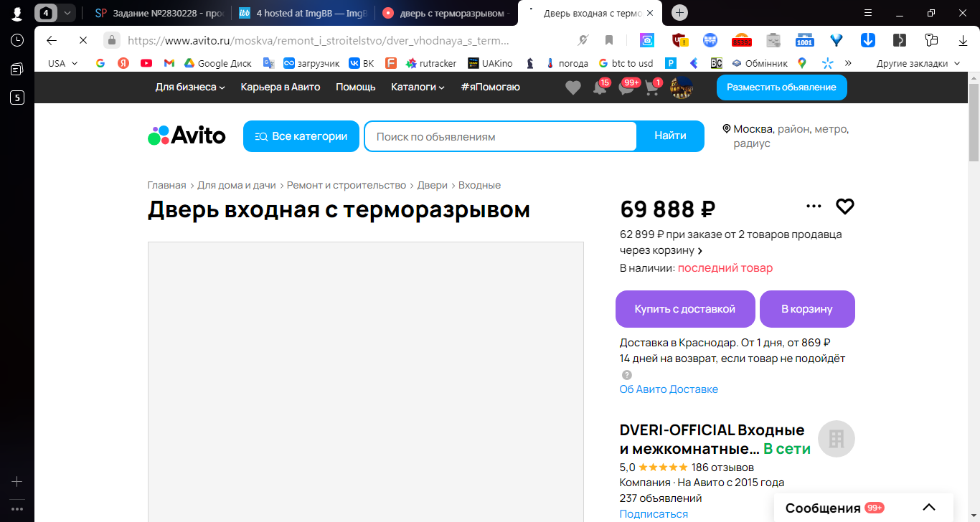The image size is (980, 522).
Task: Open shopping cart icon in header
Action: click(x=652, y=87)
